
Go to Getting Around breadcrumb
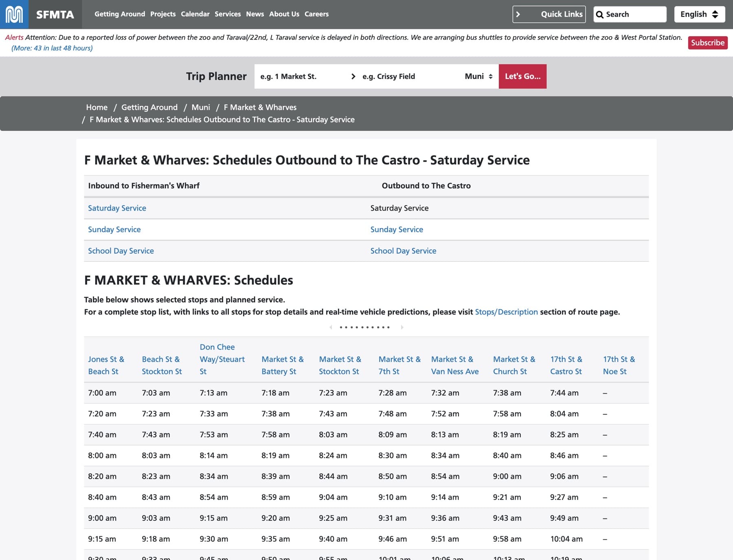click(x=149, y=107)
